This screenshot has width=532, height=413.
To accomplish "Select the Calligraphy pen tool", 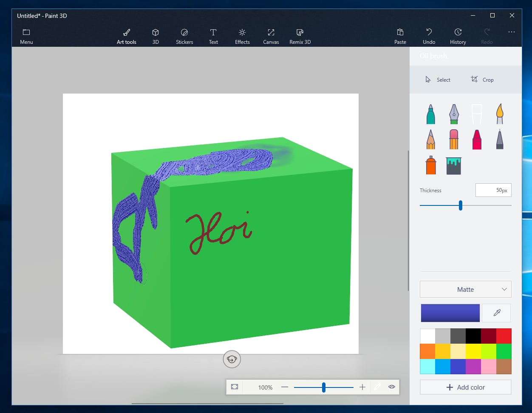I will 453,114.
